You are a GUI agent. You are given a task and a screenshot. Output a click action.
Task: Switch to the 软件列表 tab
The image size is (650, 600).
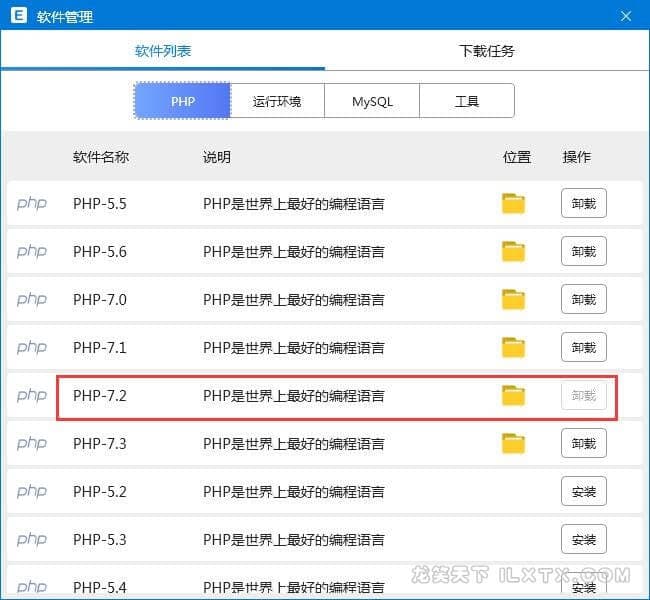click(x=163, y=51)
